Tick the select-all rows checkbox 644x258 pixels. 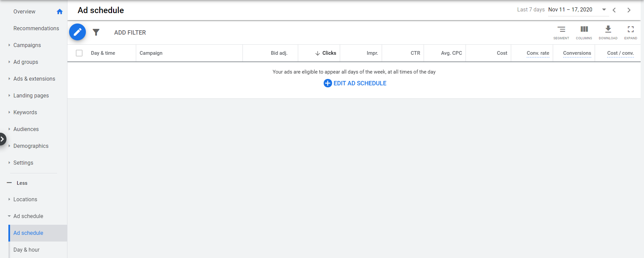(79, 53)
